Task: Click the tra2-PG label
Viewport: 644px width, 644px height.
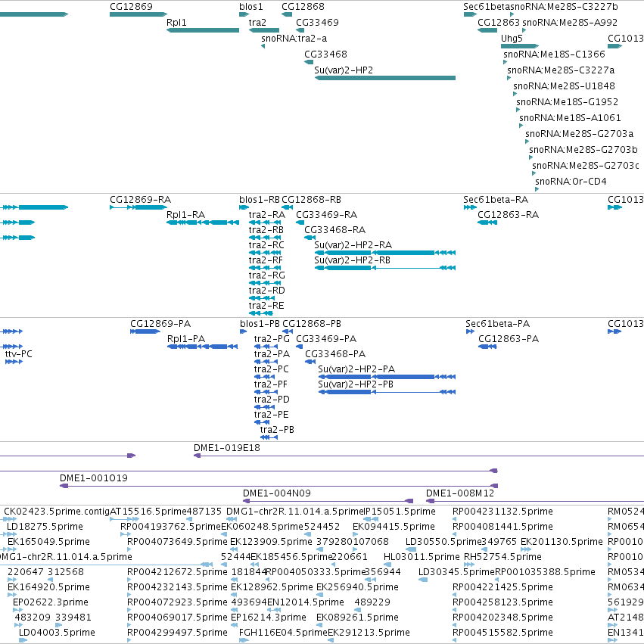Action: pyautogui.click(x=272, y=339)
